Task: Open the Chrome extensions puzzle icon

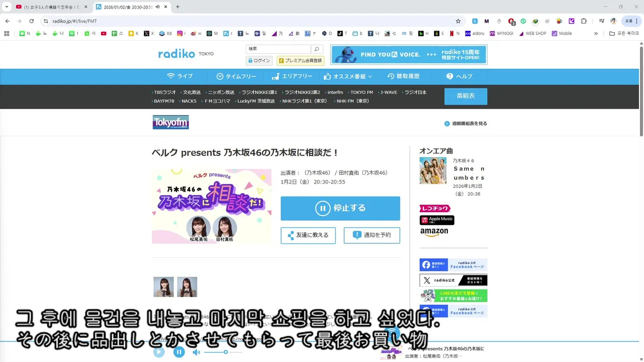Action: [x=584, y=21]
